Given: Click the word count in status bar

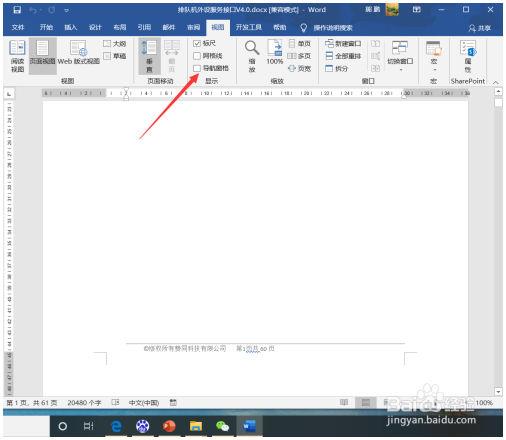Looking at the screenshot, I should pyautogui.click(x=84, y=403).
